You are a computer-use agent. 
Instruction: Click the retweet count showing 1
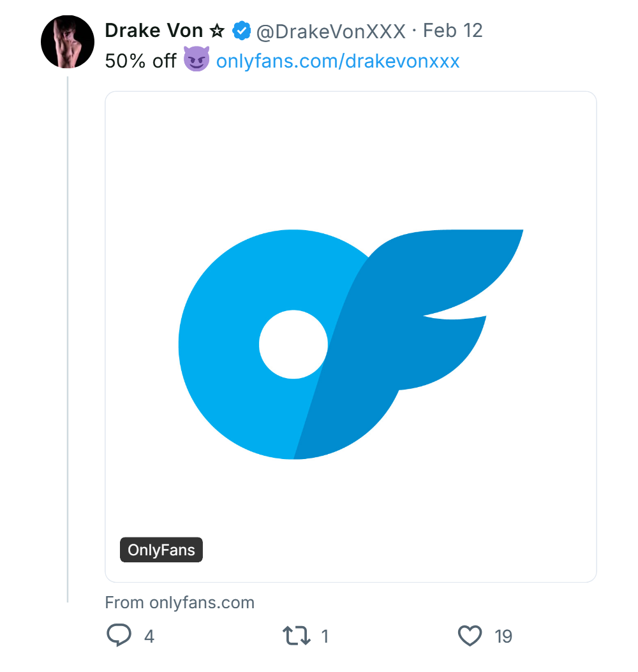click(325, 636)
